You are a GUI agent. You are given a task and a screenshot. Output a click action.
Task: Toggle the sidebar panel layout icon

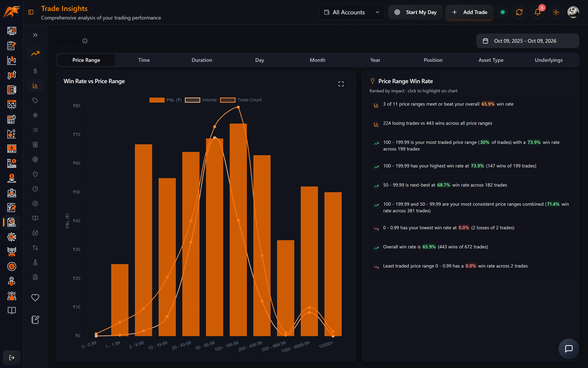(31, 12)
